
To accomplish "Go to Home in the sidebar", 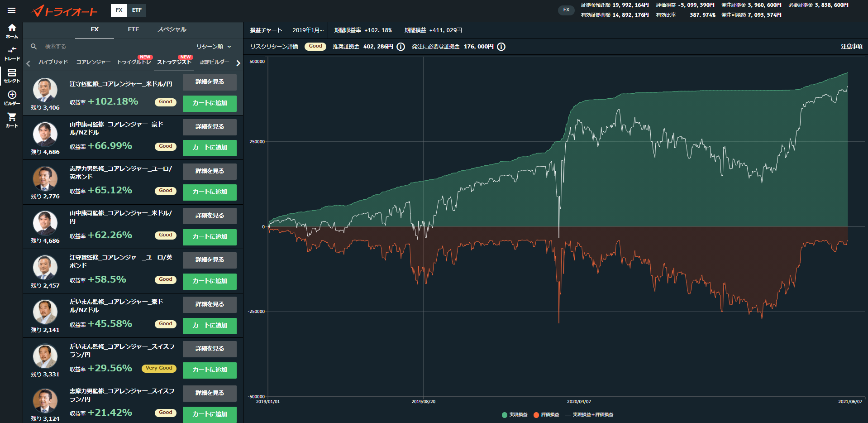I will [x=12, y=31].
